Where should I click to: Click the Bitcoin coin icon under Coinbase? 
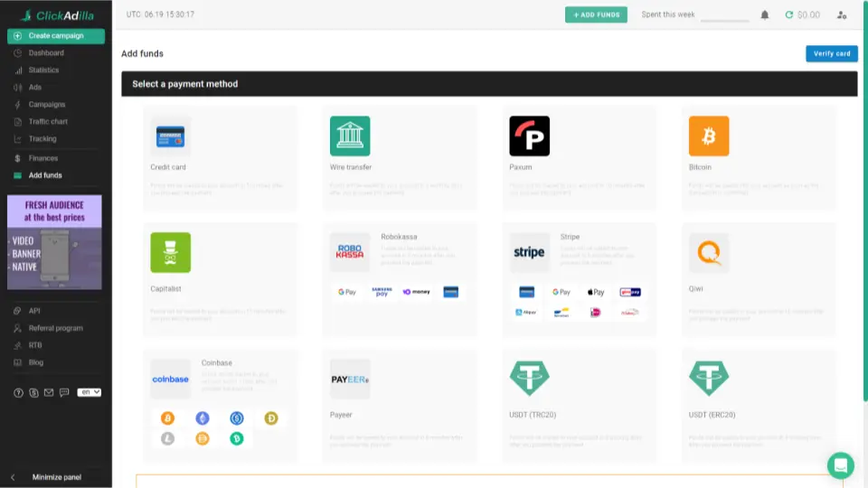168,418
